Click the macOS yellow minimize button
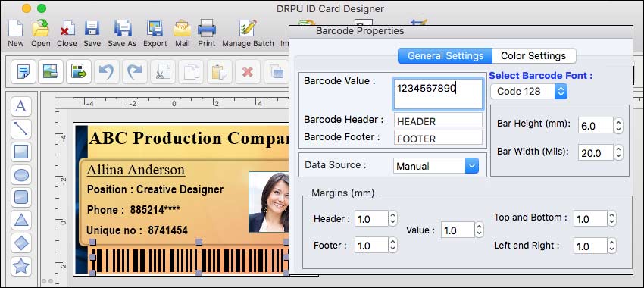The width and height of the screenshot is (644, 288). [27, 8]
